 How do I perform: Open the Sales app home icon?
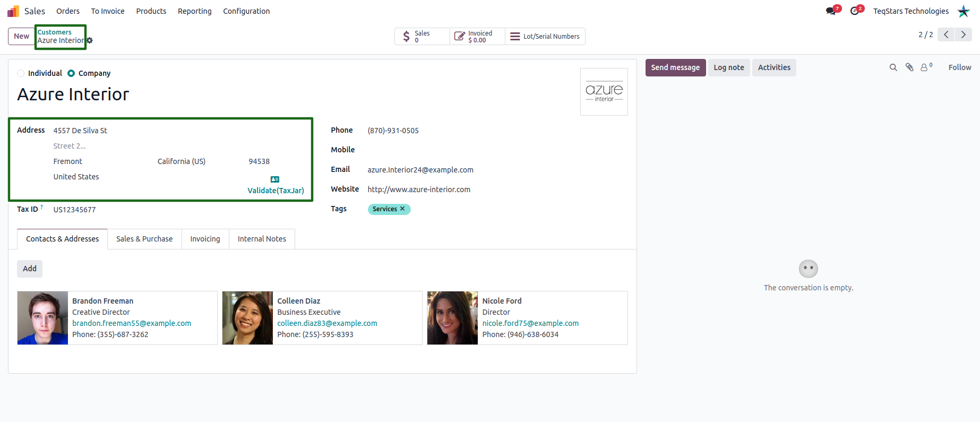point(13,11)
